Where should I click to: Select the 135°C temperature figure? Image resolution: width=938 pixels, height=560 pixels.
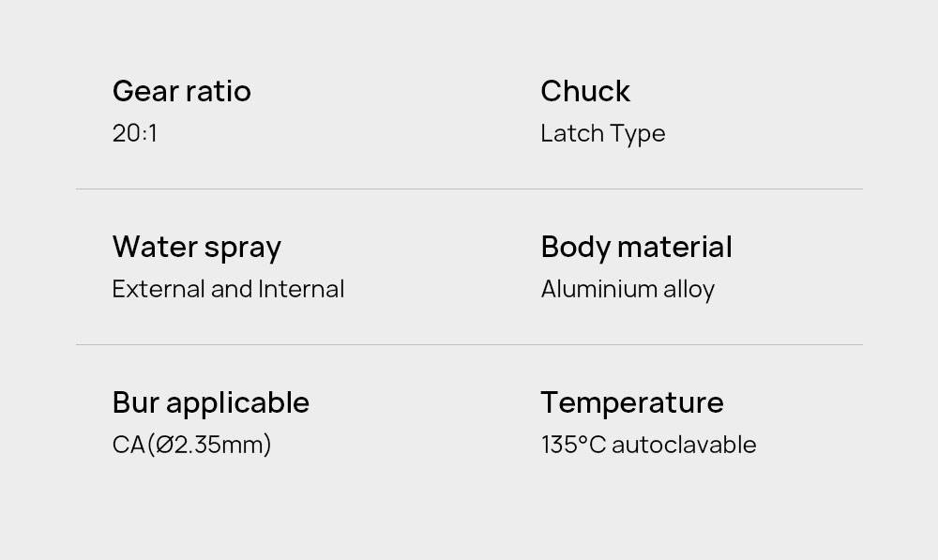click(573, 445)
